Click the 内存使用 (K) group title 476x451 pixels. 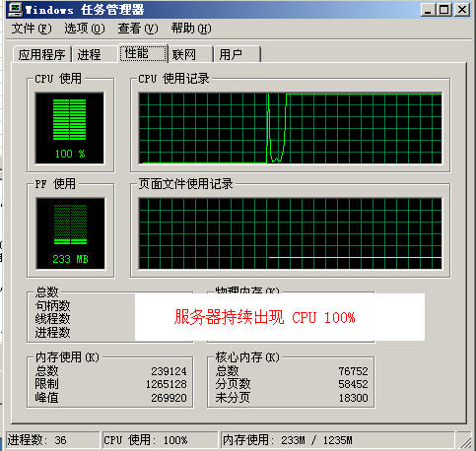click(67, 357)
